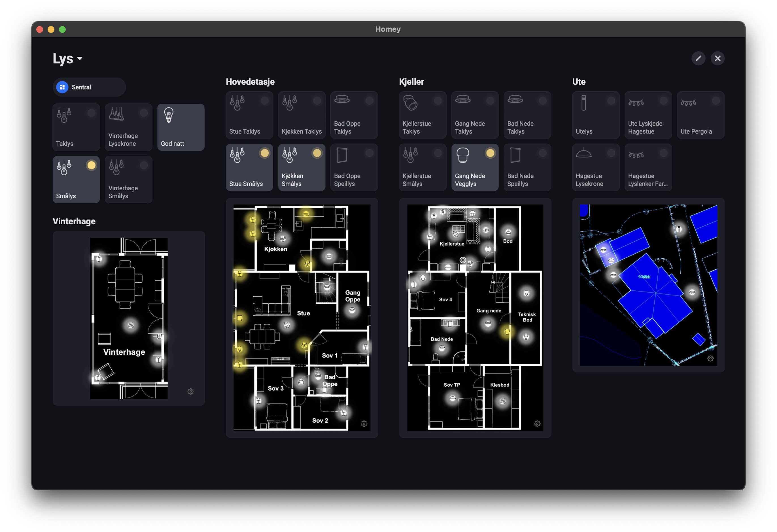Open settings gear on Vinterhage floorplan
The image size is (777, 532).
pyautogui.click(x=191, y=391)
